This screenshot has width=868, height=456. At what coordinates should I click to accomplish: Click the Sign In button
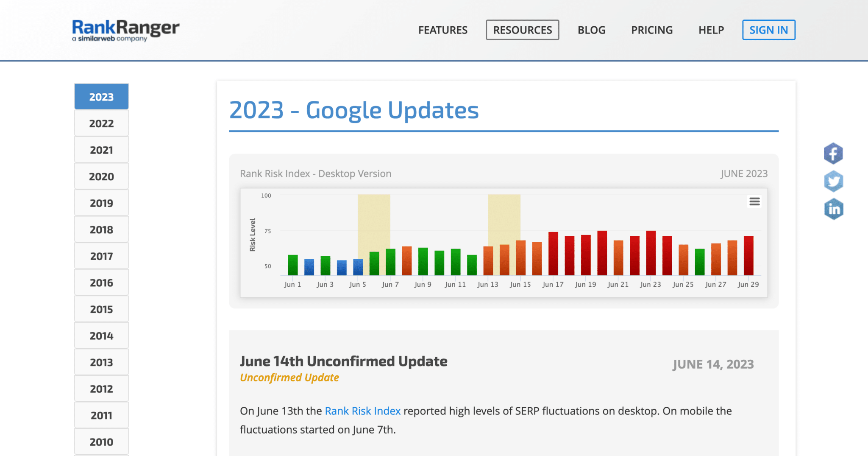click(x=769, y=30)
